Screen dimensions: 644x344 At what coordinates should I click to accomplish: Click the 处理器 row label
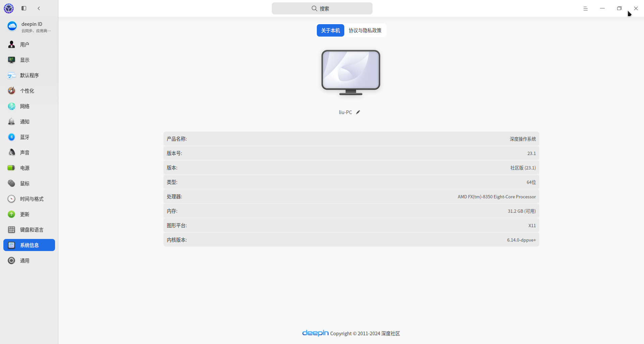pyautogui.click(x=175, y=197)
